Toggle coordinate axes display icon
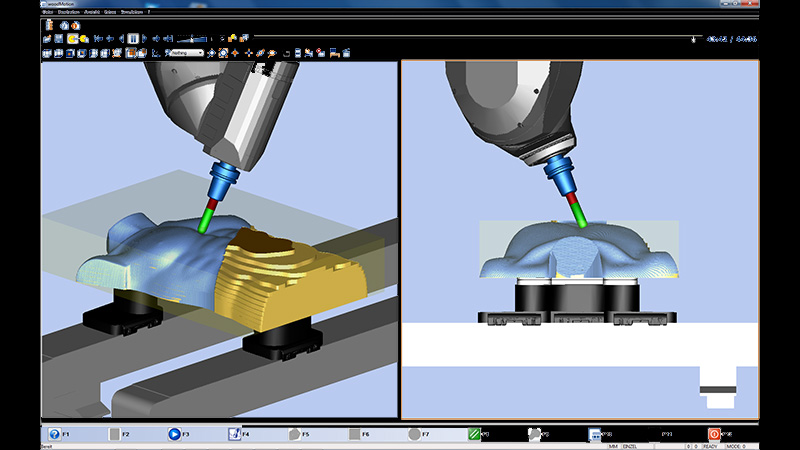The height and width of the screenshot is (450, 800). (x=156, y=53)
